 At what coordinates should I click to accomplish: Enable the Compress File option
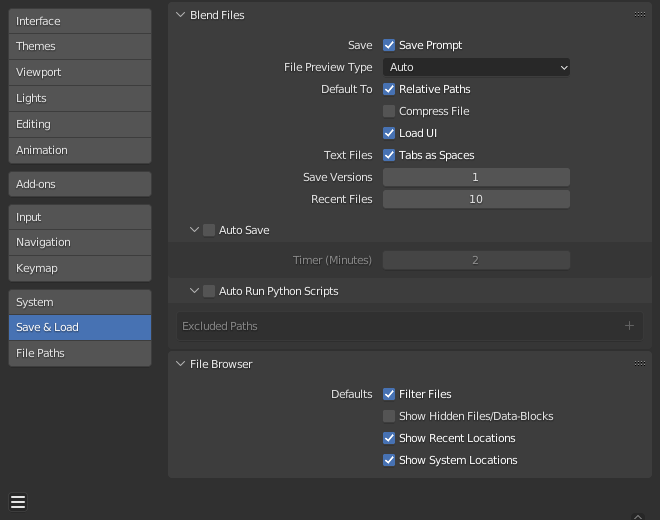click(389, 111)
